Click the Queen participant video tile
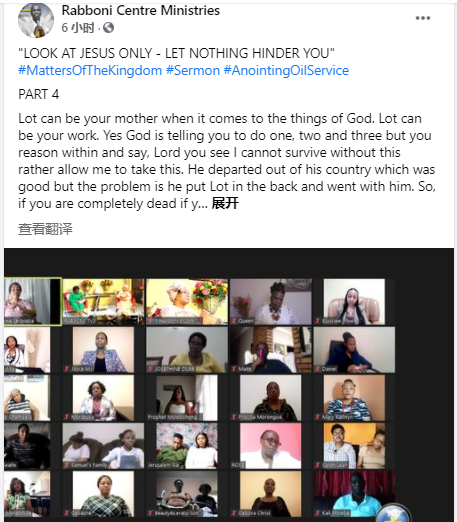457x522 pixels. coord(271,302)
